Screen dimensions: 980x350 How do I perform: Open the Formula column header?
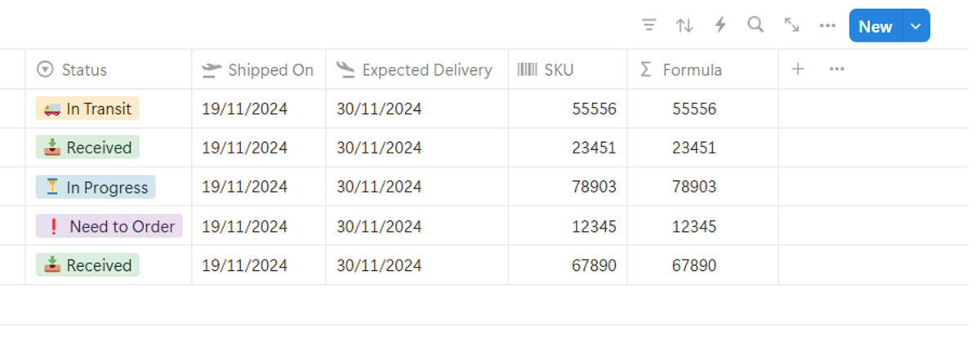[x=692, y=70]
